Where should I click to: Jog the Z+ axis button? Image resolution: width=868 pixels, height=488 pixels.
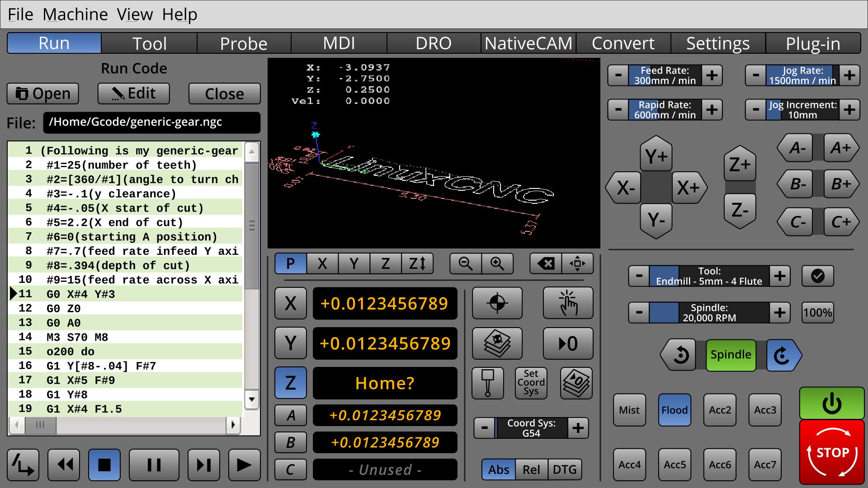tap(740, 163)
